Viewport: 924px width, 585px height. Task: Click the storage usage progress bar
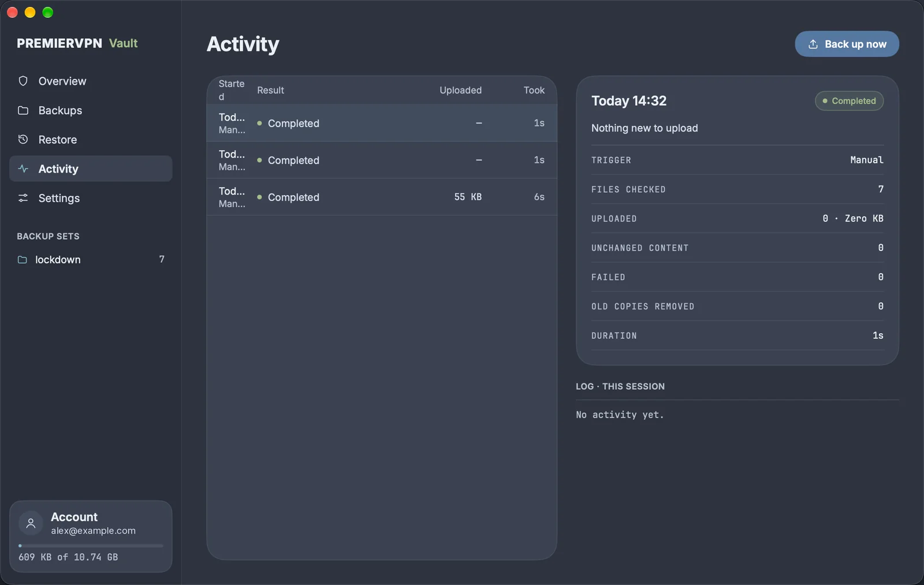91,546
